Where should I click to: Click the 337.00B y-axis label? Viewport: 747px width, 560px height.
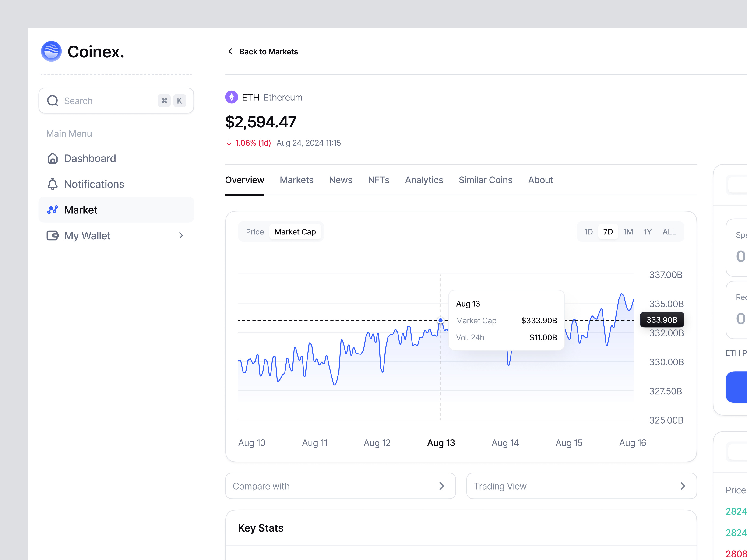point(666,275)
